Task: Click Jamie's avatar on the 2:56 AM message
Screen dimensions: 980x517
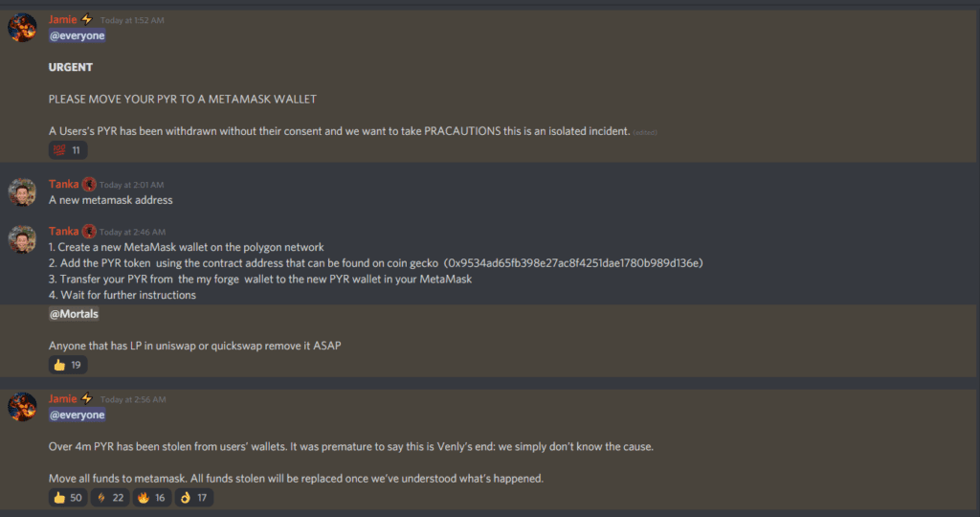Action: coord(22,406)
